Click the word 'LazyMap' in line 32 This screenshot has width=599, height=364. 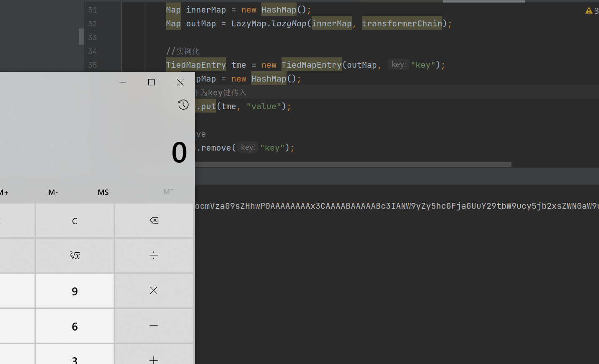click(x=249, y=23)
